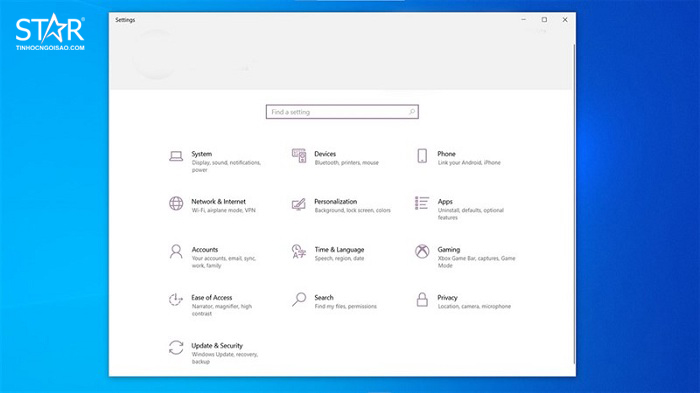Click the Devices keyboard and speaker icon
This screenshot has width=700, height=393.
coord(299,156)
